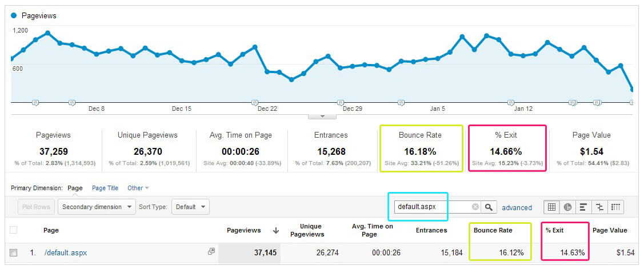Open the annotation marker nearest Dec 22
This screenshot has height=269, width=644.
click(255, 102)
